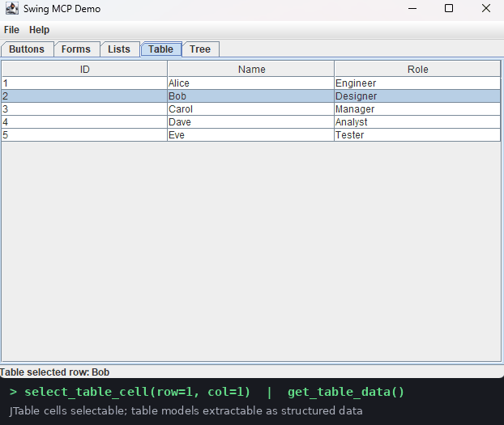Select the Dave name cell
504x425 pixels.
250,122
